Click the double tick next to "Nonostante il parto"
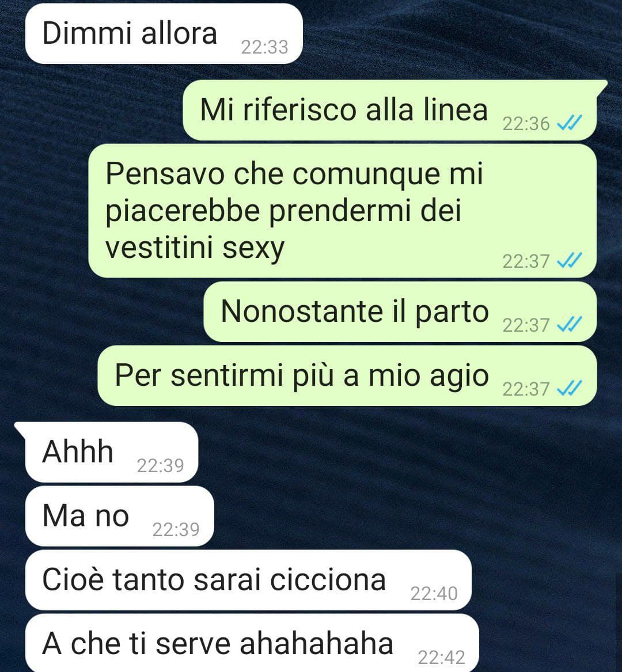The image size is (622, 672). click(569, 324)
